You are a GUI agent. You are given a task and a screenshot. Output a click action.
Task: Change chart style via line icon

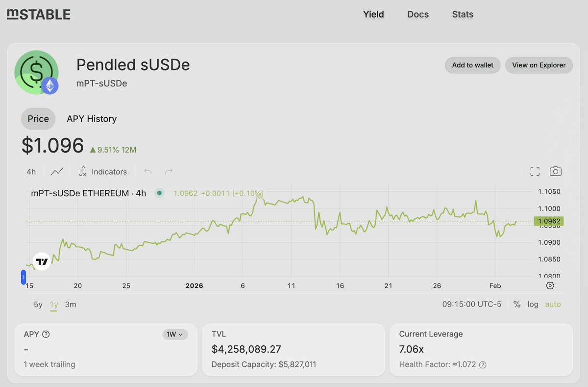tap(57, 172)
